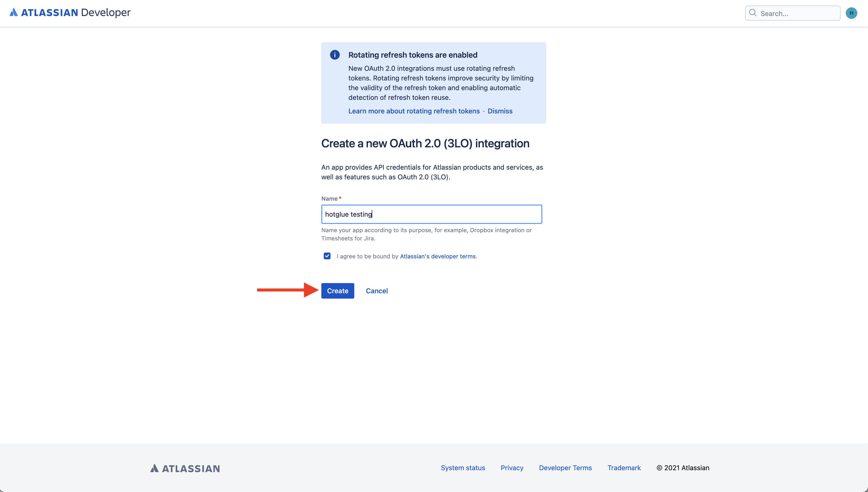Click the Search box in the header
The image size is (868, 492).
point(797,14)
